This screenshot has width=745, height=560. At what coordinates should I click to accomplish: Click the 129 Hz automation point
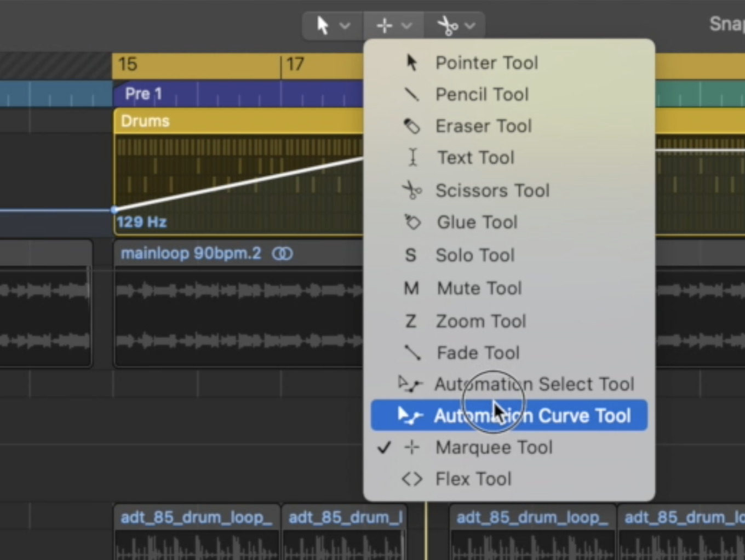(x=114, y=210)
